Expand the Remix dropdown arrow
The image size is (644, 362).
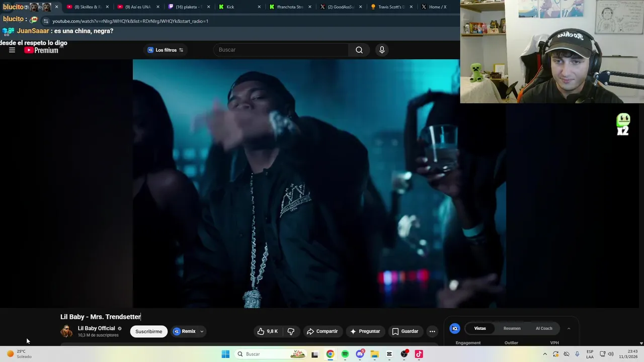coord(202,331)
